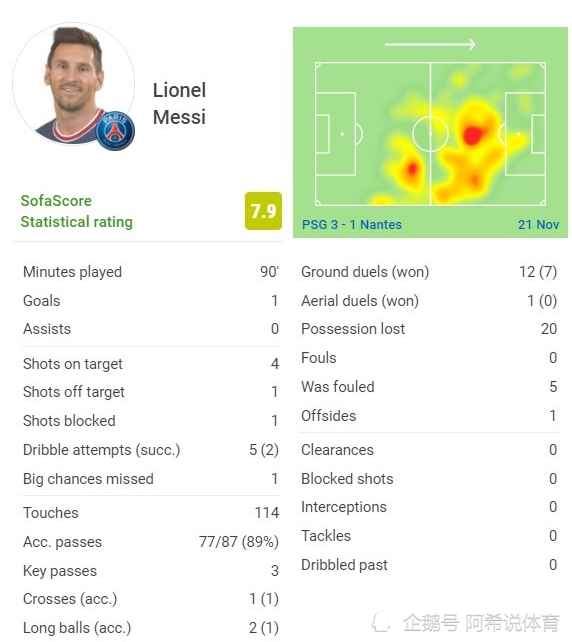Click the Key passes stat

[x=151, y=571]
